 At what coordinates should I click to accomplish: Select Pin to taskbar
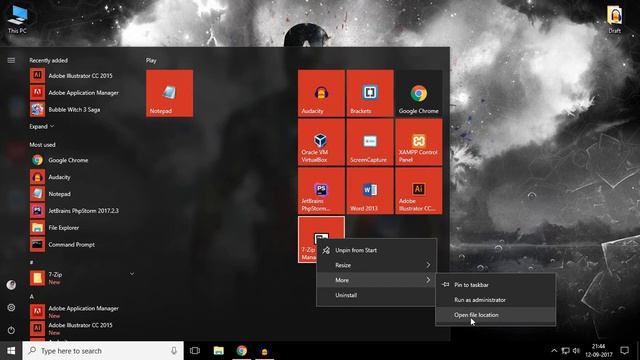[496, 285]
